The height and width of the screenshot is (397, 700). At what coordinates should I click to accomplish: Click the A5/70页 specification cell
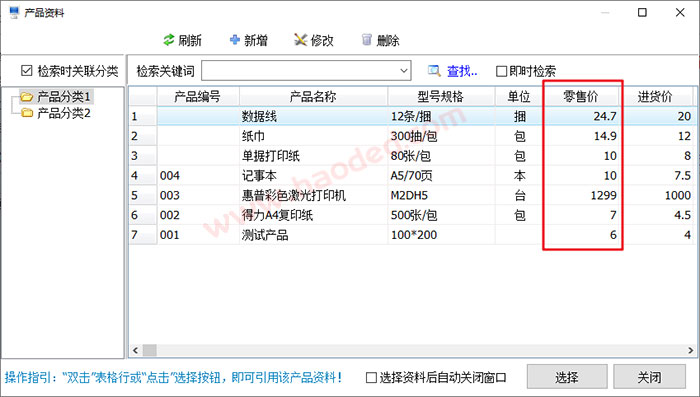(441, 176)
